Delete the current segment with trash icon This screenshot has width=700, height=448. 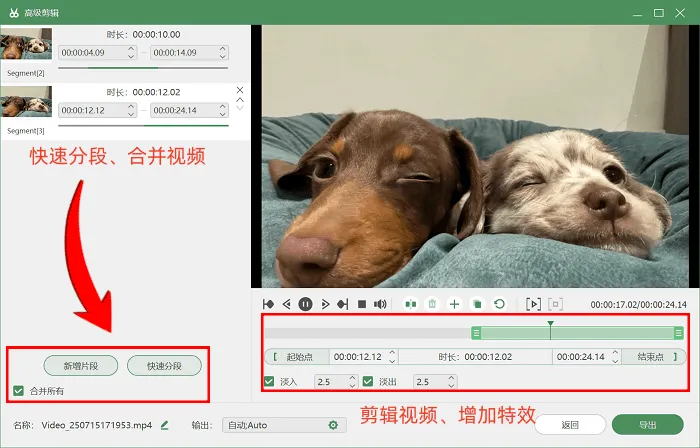tap(432, 304)
